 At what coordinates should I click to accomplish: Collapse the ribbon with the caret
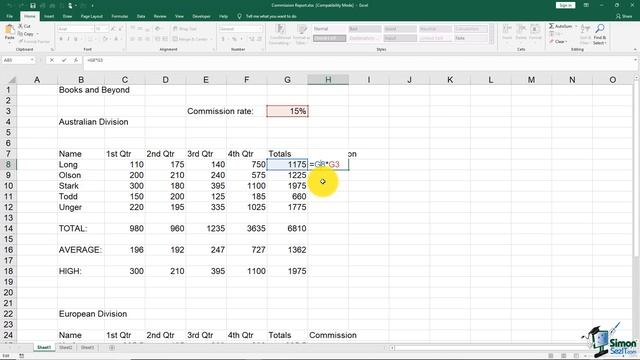coord(635,49)
